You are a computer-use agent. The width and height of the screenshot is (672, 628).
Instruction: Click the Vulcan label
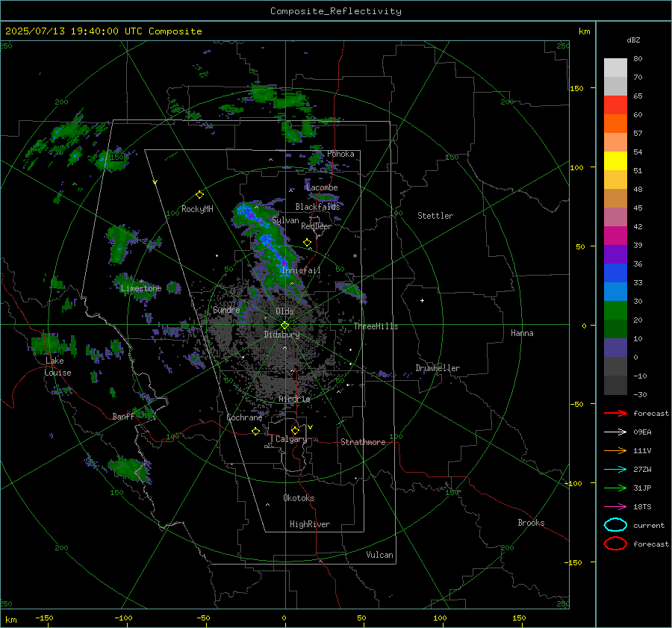(x=380, y=555)
